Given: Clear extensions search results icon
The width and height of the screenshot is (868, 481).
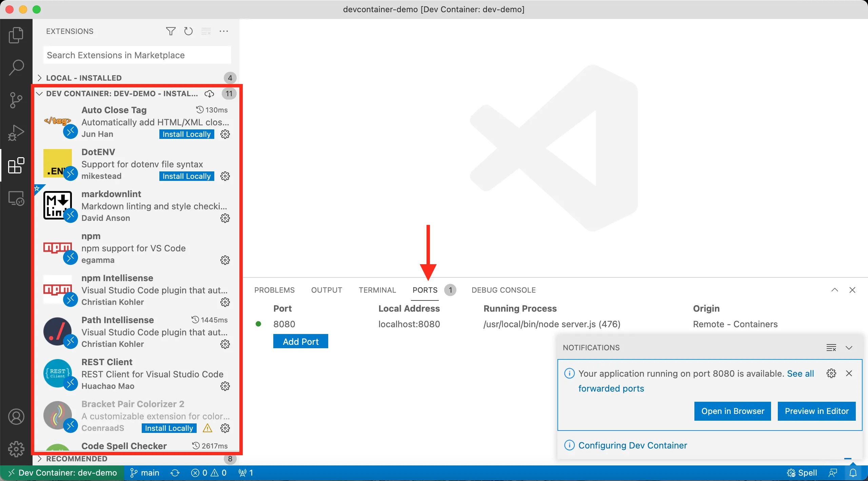Looking at the screenshot, I should [206, 31].
